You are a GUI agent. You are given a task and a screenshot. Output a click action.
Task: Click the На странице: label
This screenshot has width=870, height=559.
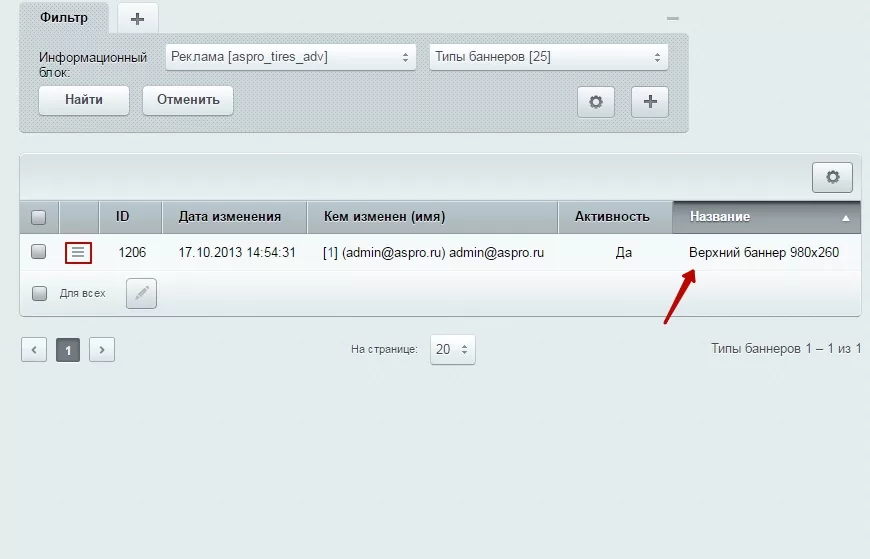(384, 349)
